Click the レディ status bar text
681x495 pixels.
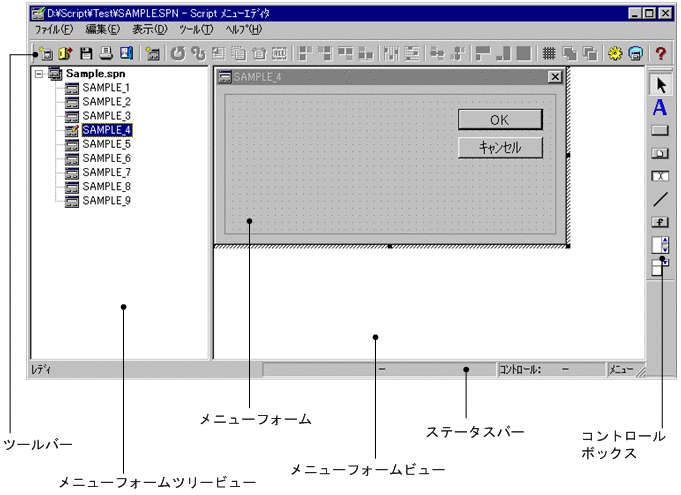point(41,370)
